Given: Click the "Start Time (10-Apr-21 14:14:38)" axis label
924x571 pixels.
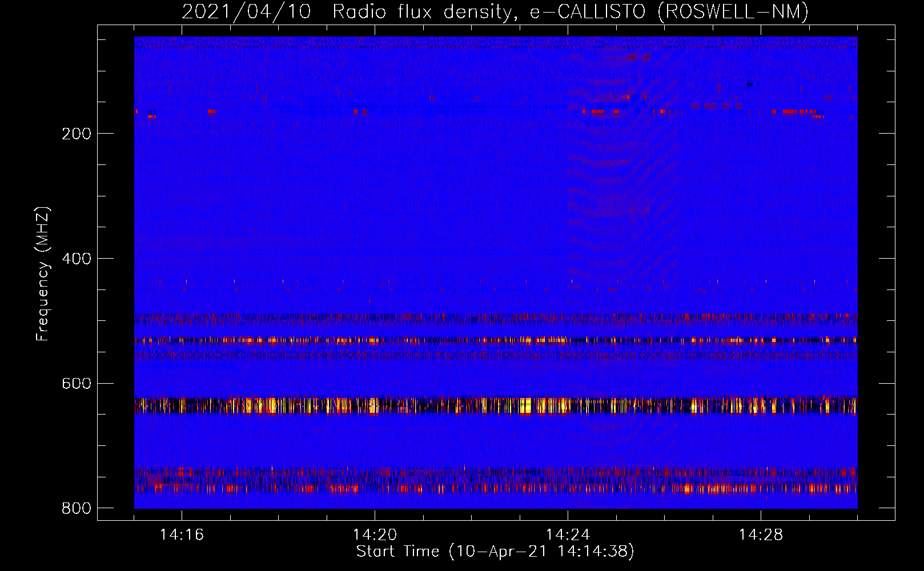Looking at the screenshot, I should click(495, 552).
